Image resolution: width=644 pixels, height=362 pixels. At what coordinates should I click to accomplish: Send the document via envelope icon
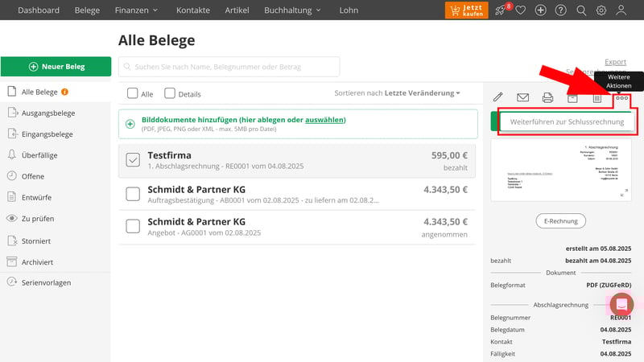pos(522,98)
